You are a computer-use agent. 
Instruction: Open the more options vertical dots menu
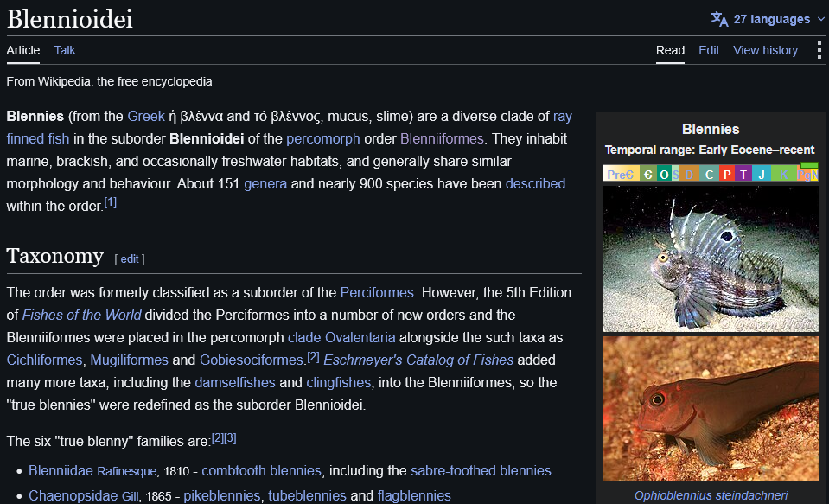[819, 50]
